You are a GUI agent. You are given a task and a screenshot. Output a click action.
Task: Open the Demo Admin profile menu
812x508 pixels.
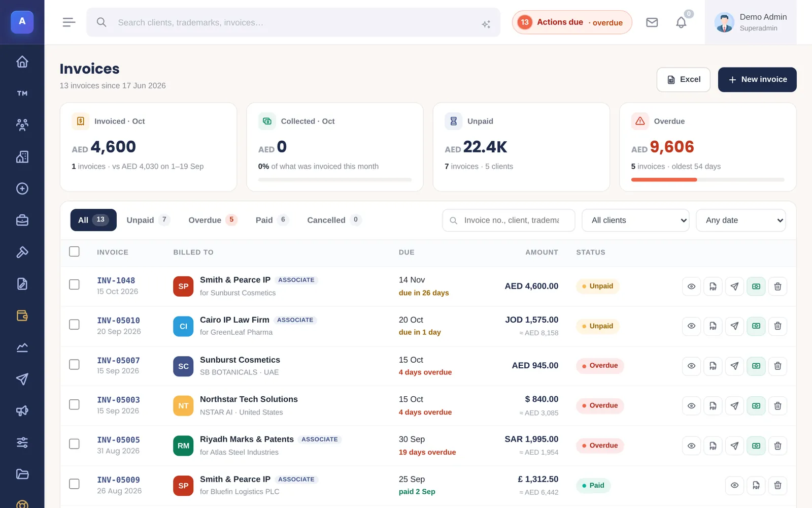[751, 22]
